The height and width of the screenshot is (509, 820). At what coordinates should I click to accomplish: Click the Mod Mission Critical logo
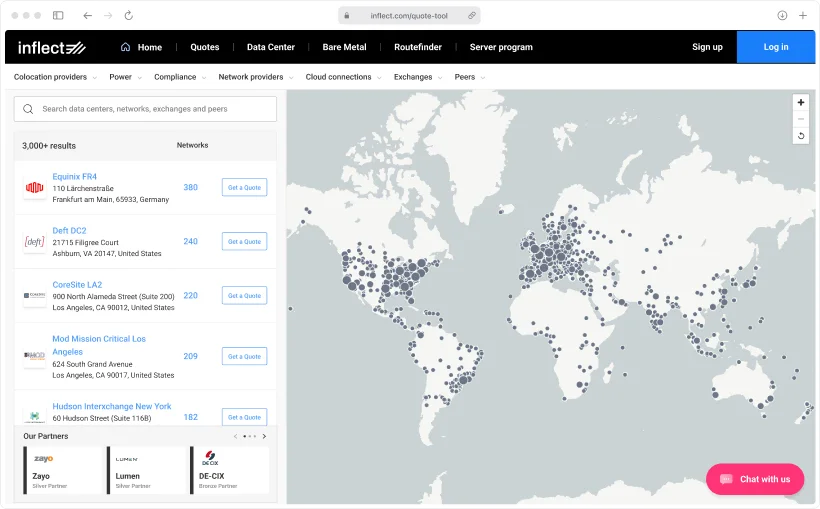click(35, 356)
